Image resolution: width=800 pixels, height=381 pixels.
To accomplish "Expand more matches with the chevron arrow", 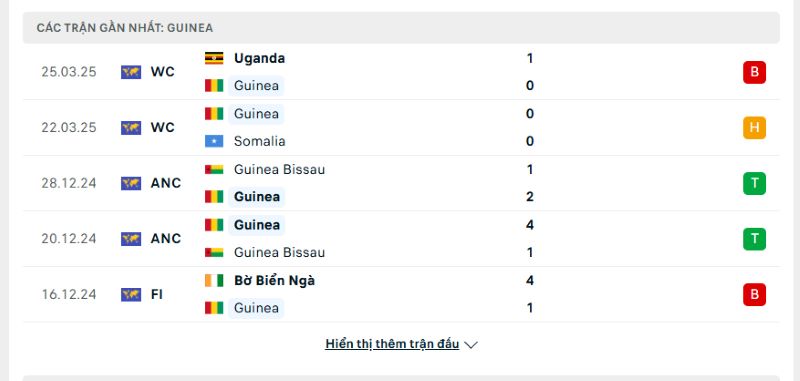I will point(471,345).
